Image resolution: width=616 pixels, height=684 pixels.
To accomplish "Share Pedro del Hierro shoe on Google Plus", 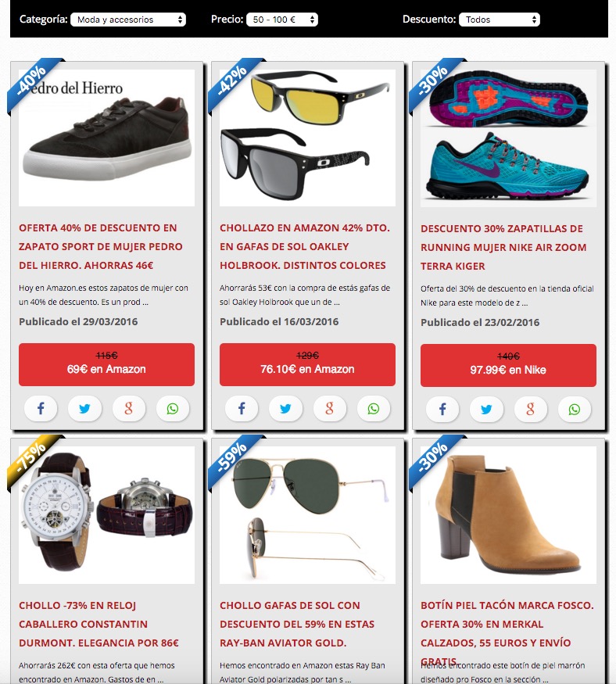I will (x=129, y=409).
